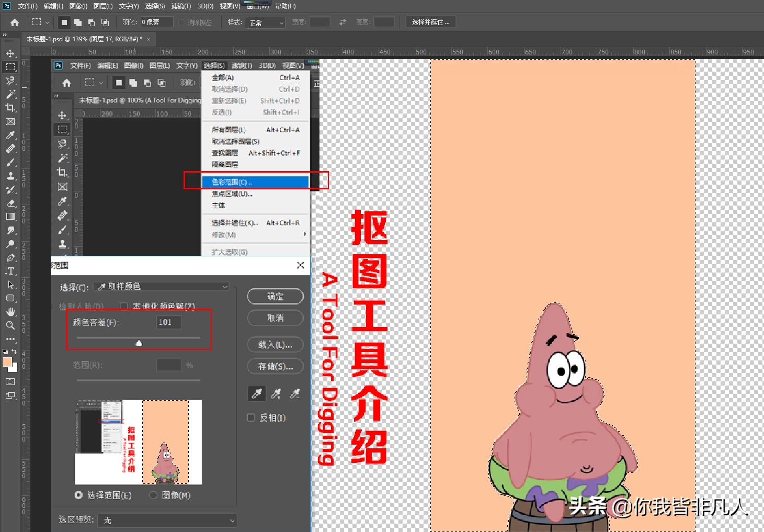Enable the 反相(I) checkbox

pyautogui.click(x=250, y=417)
